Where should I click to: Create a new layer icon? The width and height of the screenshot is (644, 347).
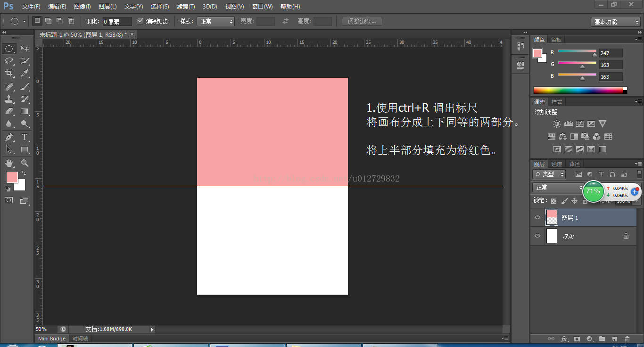pyautogui.click(x=614, y=339)
